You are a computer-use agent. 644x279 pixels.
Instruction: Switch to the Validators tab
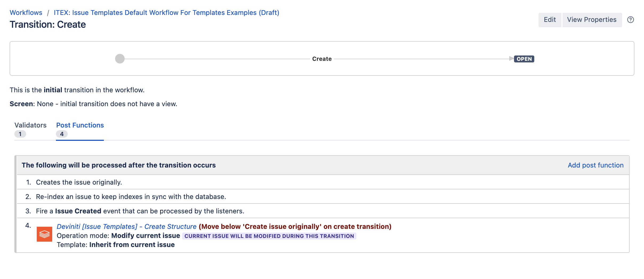30,125
